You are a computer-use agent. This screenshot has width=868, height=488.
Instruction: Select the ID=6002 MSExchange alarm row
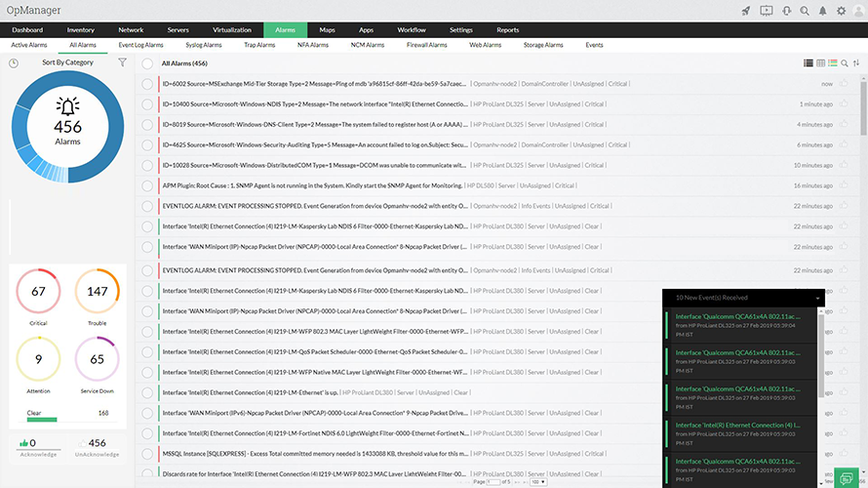[x=147, y=84]
